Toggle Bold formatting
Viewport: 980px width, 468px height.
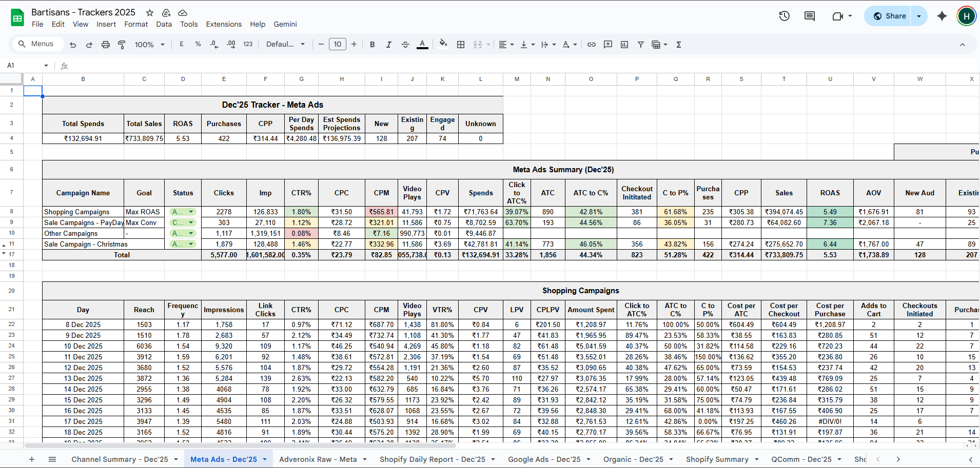click(x=372, y=45)
